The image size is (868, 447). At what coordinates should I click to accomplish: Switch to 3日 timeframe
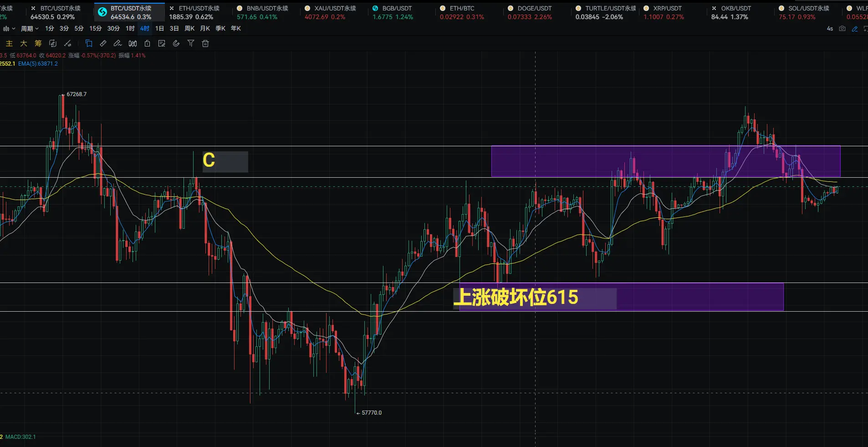point(174,29)
